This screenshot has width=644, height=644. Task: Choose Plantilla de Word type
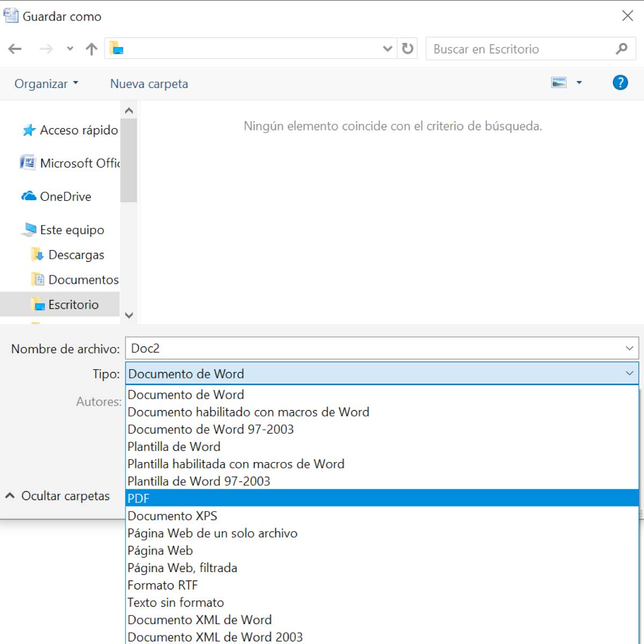[382, 447]
